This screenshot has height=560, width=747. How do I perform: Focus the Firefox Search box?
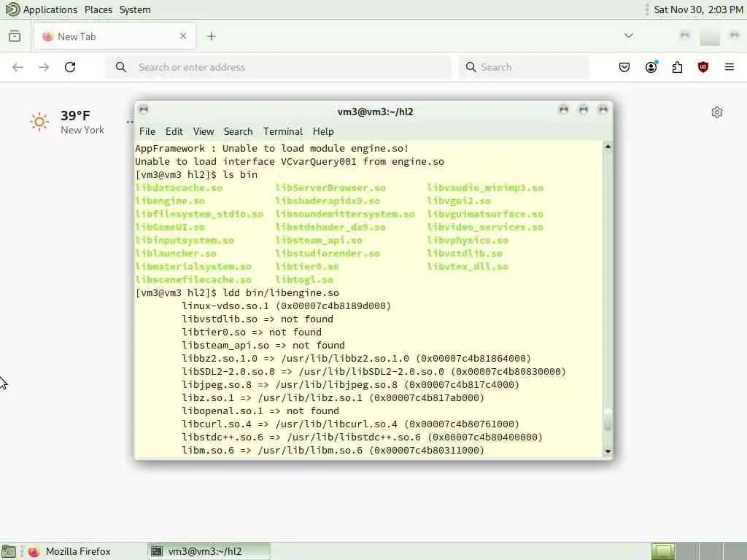point(524,67)
